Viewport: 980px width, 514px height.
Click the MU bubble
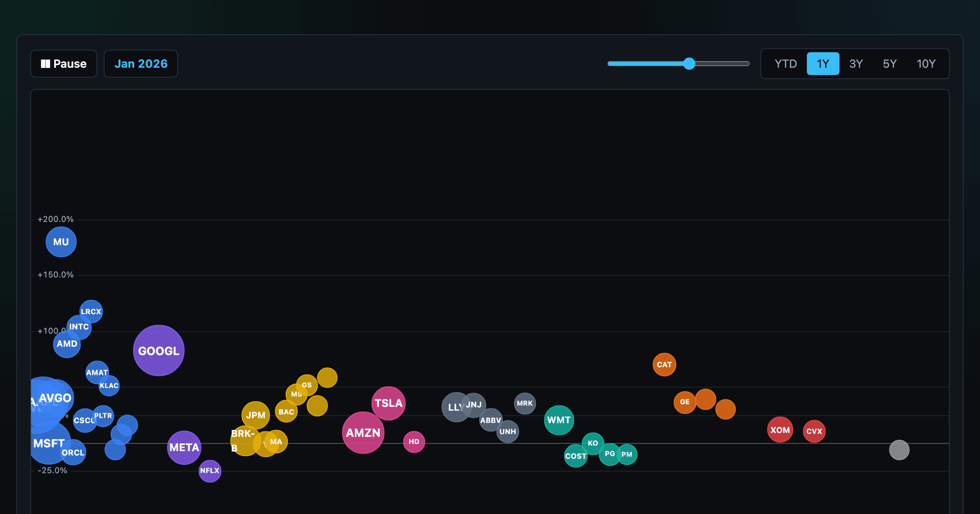pyautogui.click(x=61, y=242)
